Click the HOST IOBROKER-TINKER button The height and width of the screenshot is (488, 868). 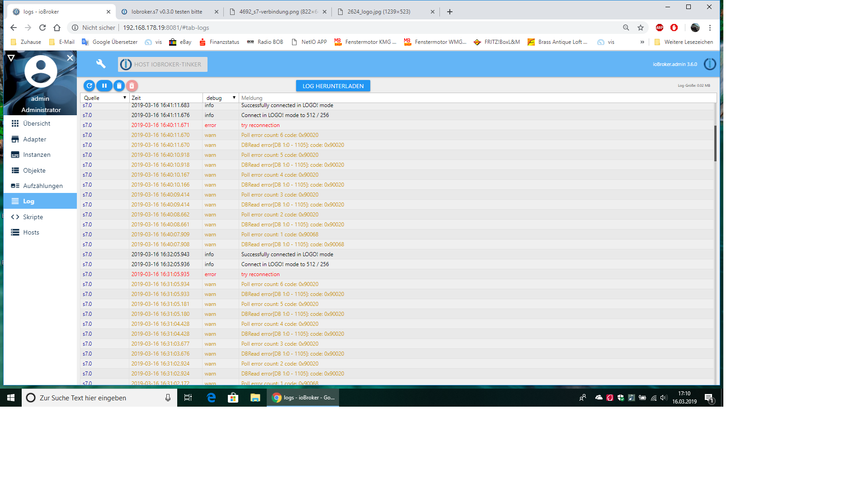click(x=163, y=64)
